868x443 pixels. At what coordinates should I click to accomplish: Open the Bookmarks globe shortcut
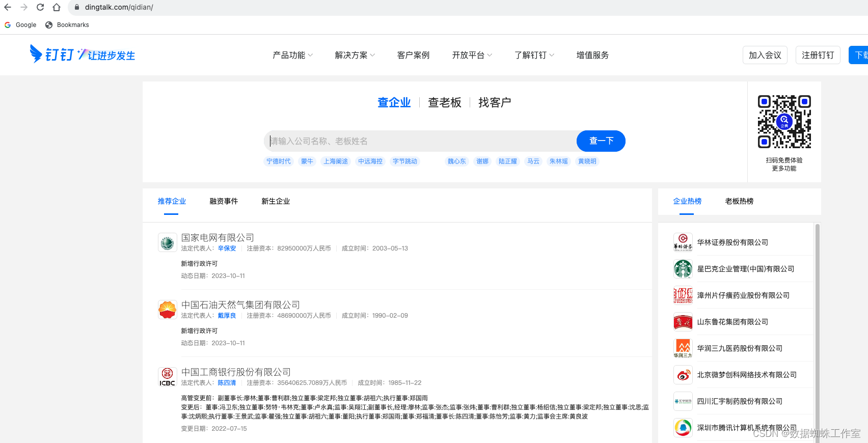click(x=67, y=25)
